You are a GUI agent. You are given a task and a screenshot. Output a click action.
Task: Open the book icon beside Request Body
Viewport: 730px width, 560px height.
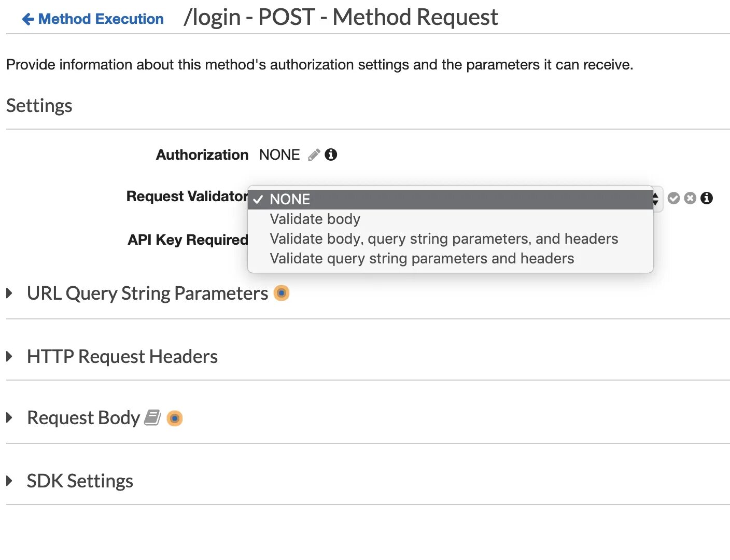click(152, 417)
